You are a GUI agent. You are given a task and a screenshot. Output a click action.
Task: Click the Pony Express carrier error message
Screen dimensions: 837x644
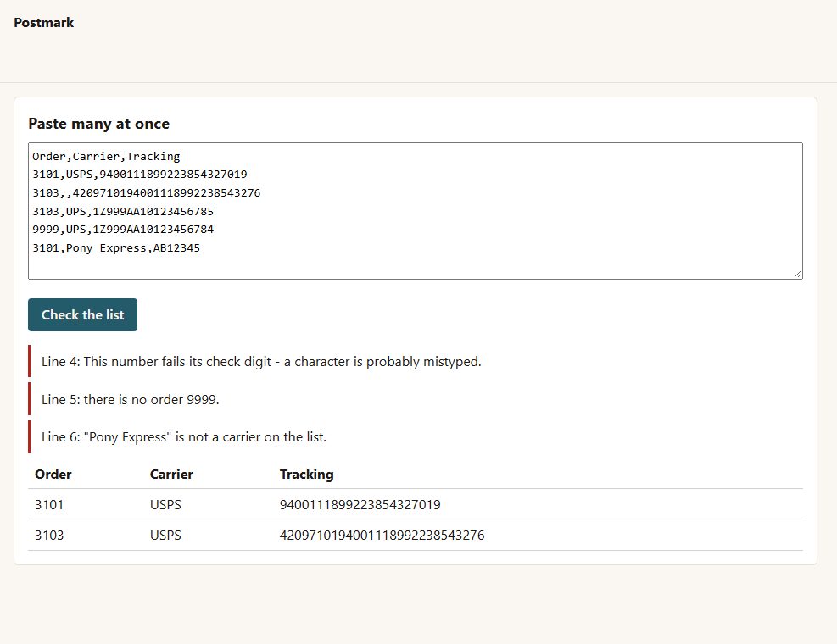point(184,437)
